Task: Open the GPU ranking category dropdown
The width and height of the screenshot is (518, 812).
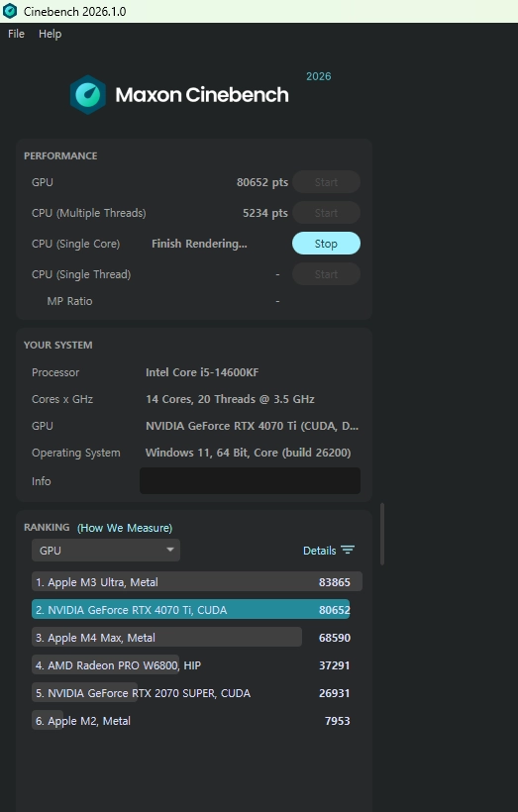Action: pos(106,550)
